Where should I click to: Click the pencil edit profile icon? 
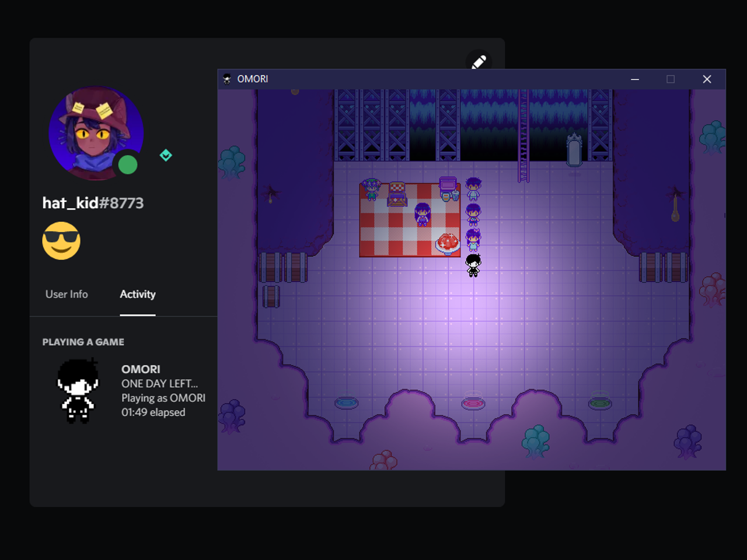pos(479,62)
